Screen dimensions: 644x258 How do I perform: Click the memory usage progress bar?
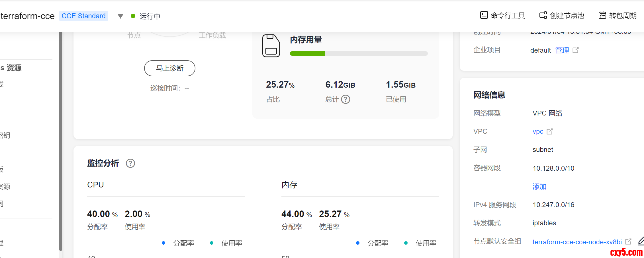[359, 53]
